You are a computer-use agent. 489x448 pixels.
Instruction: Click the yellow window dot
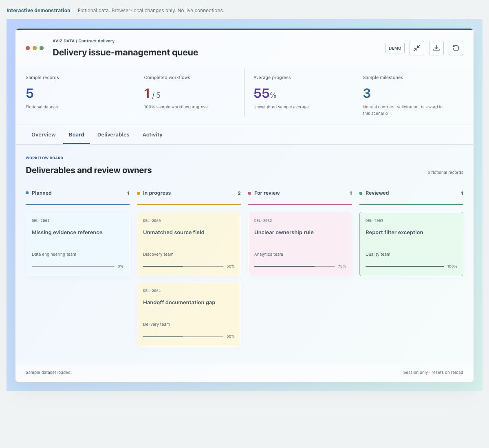point(35,48)
